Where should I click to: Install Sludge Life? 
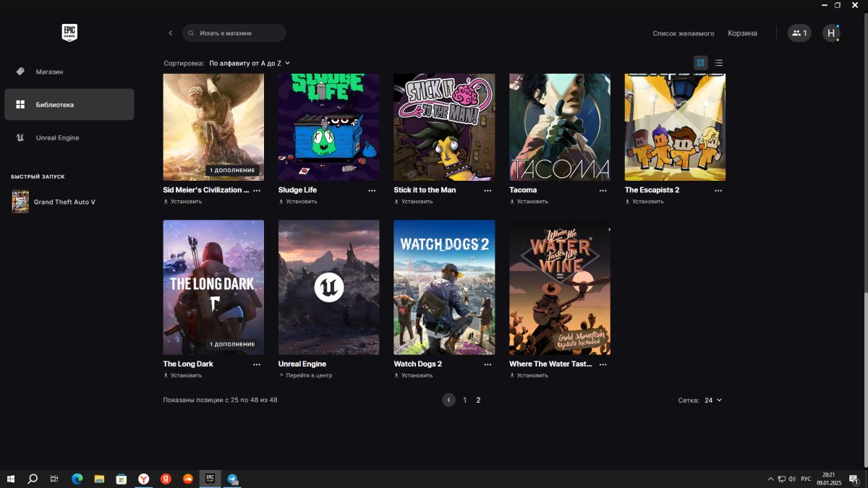298,202
